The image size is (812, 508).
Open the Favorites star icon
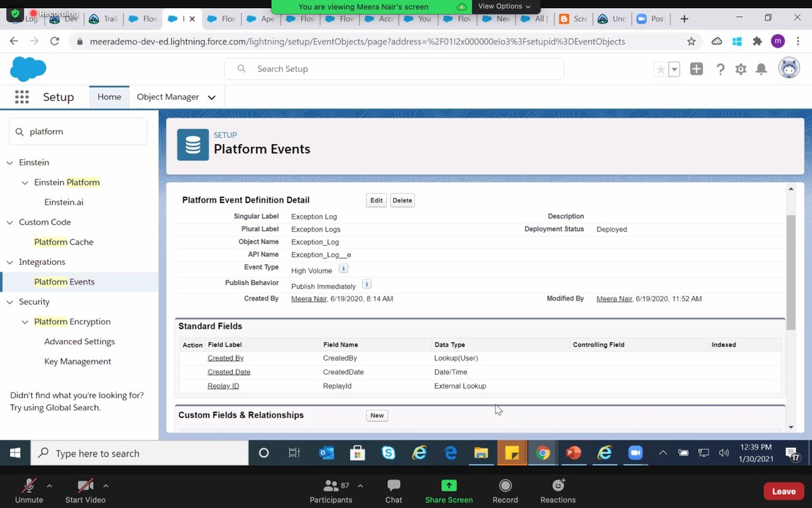tap(660, 69)
